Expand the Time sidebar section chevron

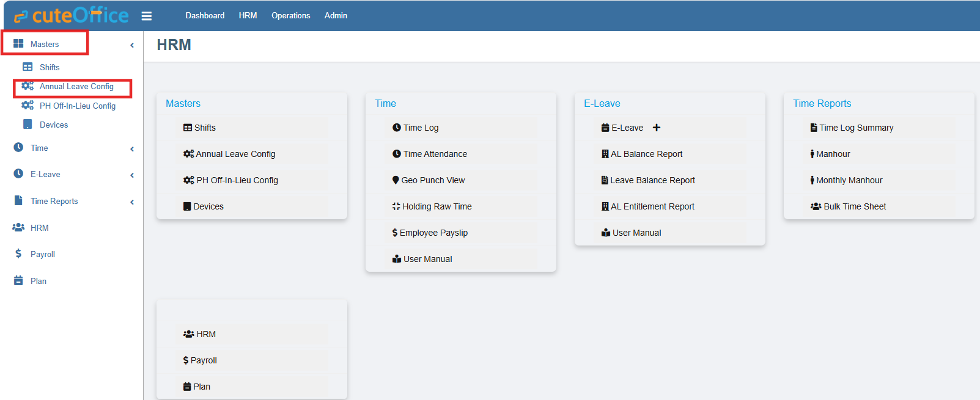[132, 149]
